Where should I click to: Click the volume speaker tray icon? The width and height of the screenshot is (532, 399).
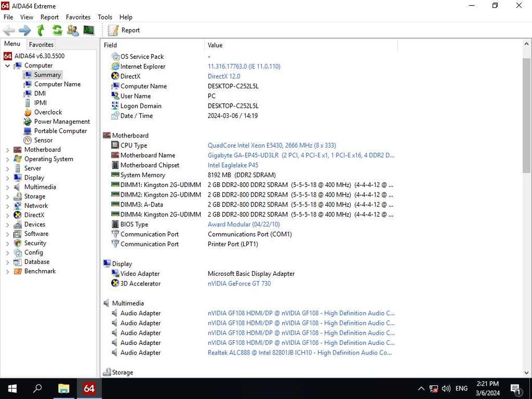coord(446,389)
